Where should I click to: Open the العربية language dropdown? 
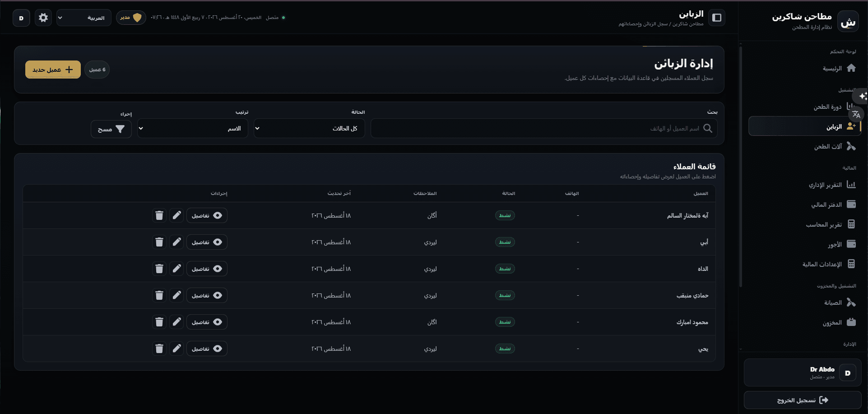pos(84,18)
